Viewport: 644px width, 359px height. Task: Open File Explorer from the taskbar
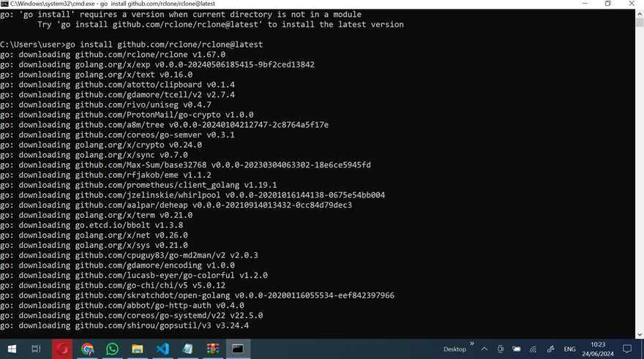coord(137,349)
